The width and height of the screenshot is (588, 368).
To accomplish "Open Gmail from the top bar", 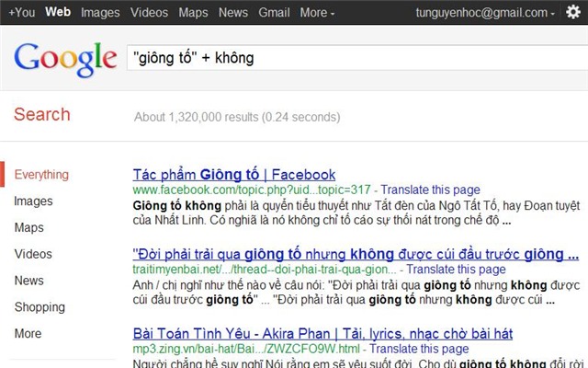I will 274,12.
